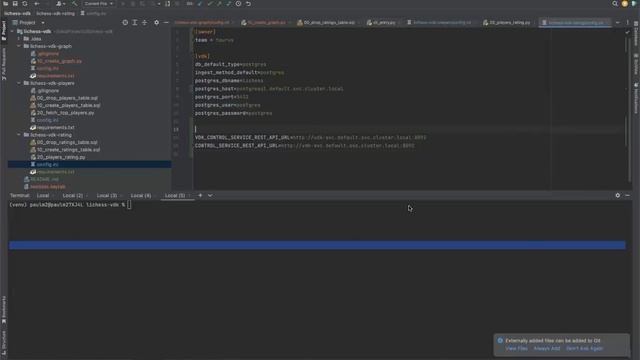The image size is (640, 360).
Task: Click the editor tabs more options icon
Action: pyautogui.click(x=627, y=22)
